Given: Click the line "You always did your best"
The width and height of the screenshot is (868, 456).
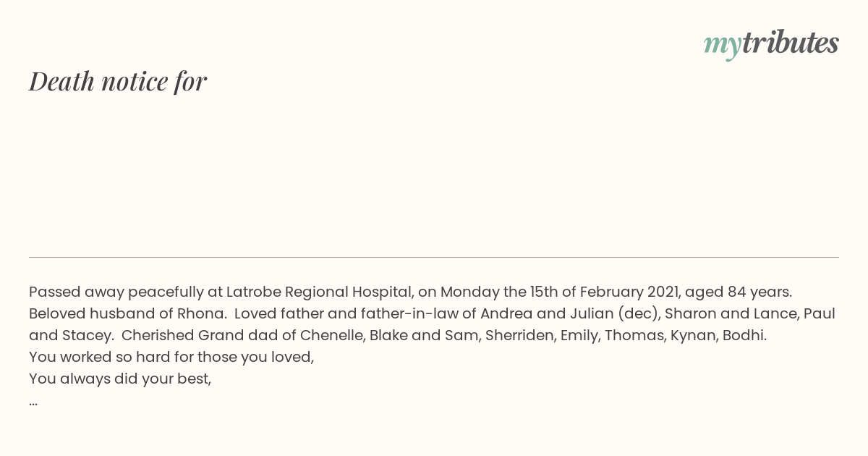Looking at the screenshot, I should tap(120, 379).
